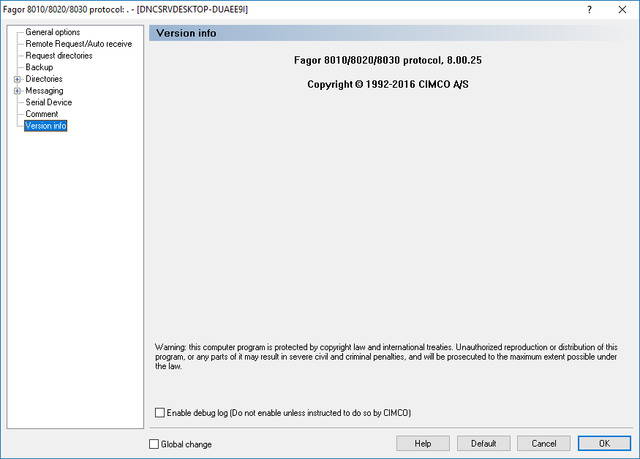Click the Copyright 1992-2016 CIMCO A/S text
The height and width of the screenshot is (459, 640).
click(388, 84)
